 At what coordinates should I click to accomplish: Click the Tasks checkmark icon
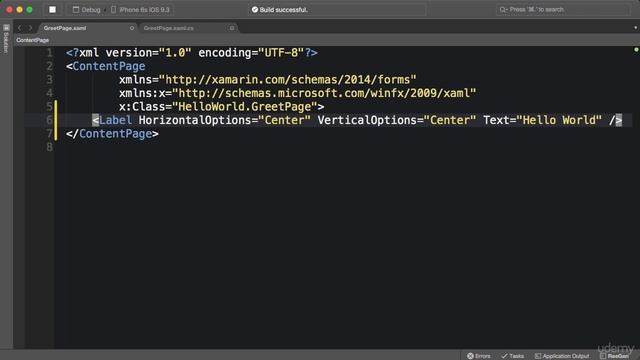[x=504, y=356]
